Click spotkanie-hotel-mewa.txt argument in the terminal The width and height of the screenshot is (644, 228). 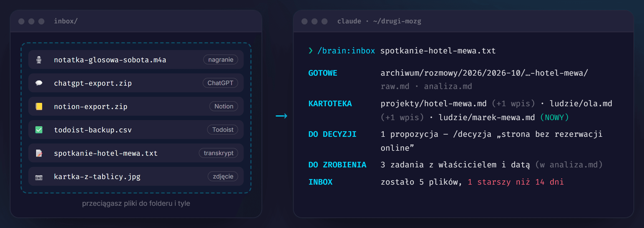pyautogui.click(x=438, y=51)
